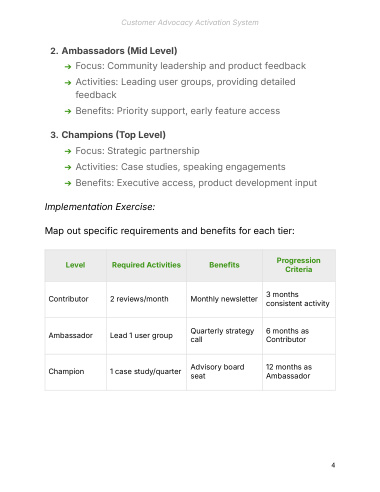This screenshot has height=492, width=380.
Task: Click the arrow bullet beside Activities: Leading user groups
Action: tap(68, 83)
